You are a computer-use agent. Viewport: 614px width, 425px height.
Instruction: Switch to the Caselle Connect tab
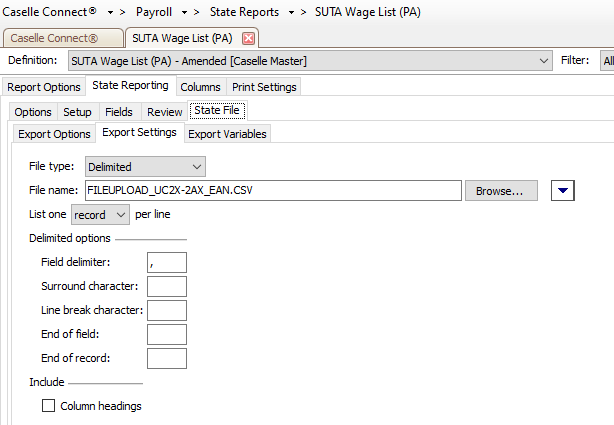point(62,38)
